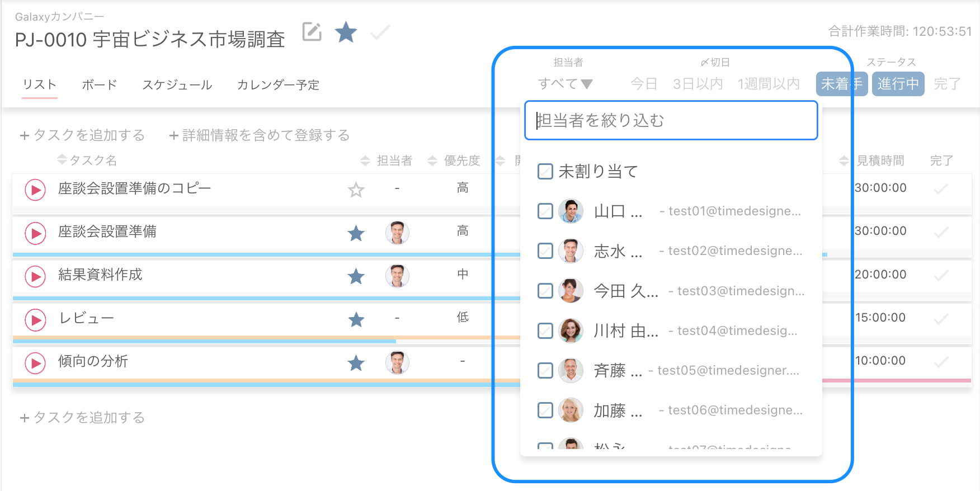Toggle the 未着手 status filter
The height and width of the screenshot is (491, 980).
[x=842, y=84]
